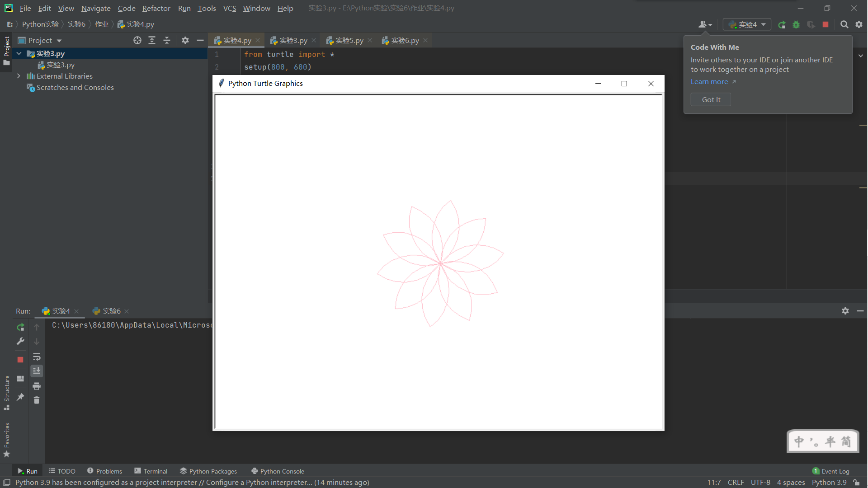Click the Debug bug icon in toolbar

point(796,24)
